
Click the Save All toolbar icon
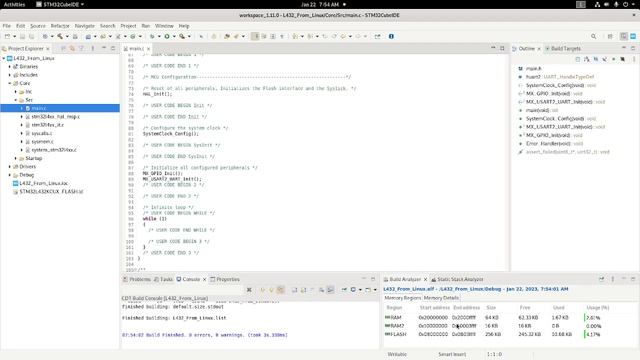[31, 36]
